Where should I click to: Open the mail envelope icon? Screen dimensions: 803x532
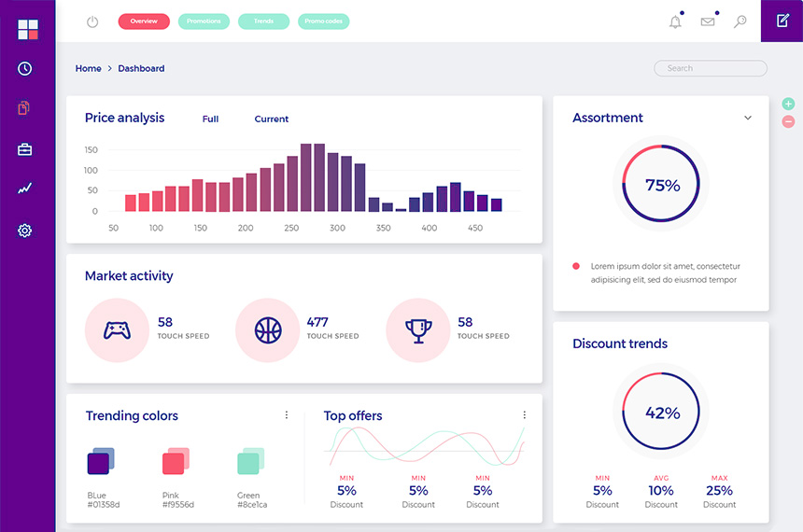[x=708, y=21]
